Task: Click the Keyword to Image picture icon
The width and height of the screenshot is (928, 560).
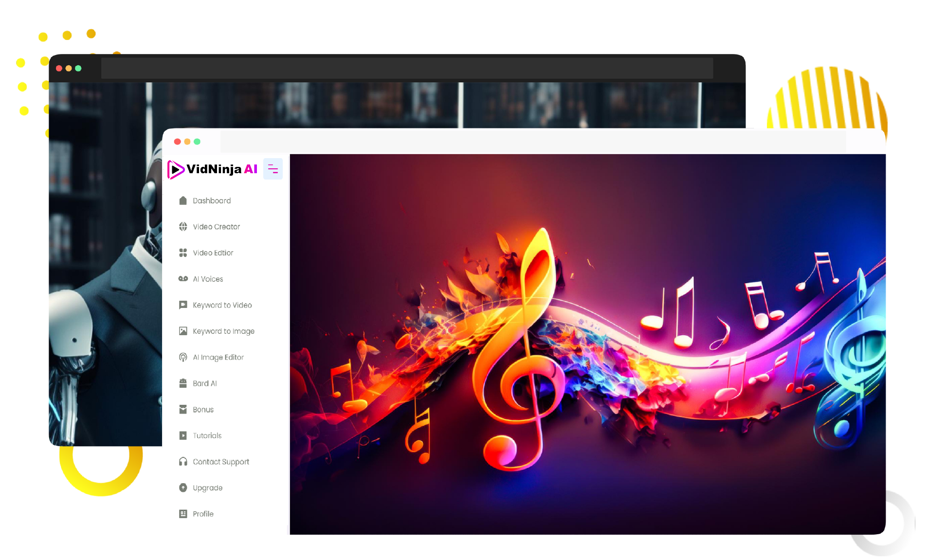Action: point(183,331)
